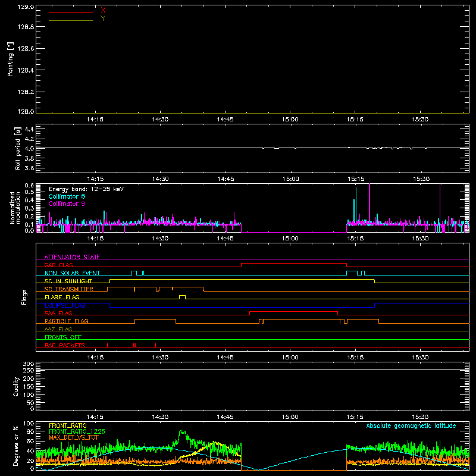
Task: Click the 'Pointing' vertical axis title
Action: pos(11,59)
